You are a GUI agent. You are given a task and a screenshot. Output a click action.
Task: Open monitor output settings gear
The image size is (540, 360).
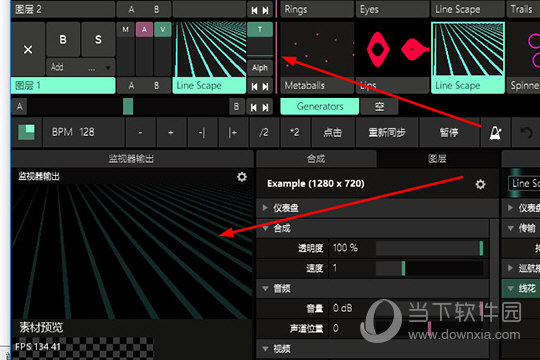242,177
